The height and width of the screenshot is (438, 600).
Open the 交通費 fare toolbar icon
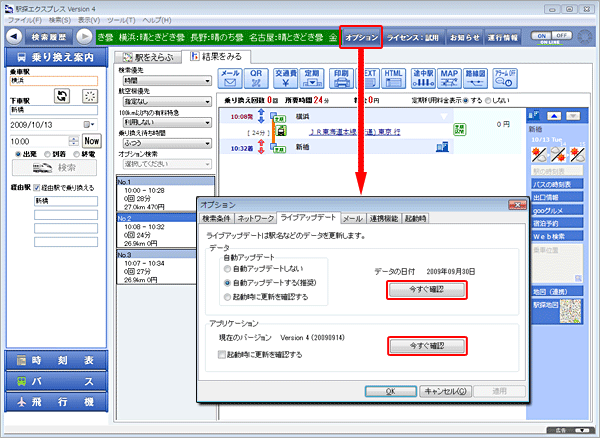(285, 78)
